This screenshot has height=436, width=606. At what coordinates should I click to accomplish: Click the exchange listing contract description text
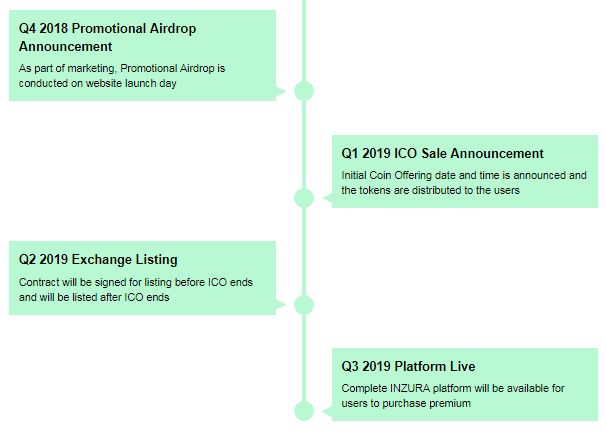[x=136, y=290]
